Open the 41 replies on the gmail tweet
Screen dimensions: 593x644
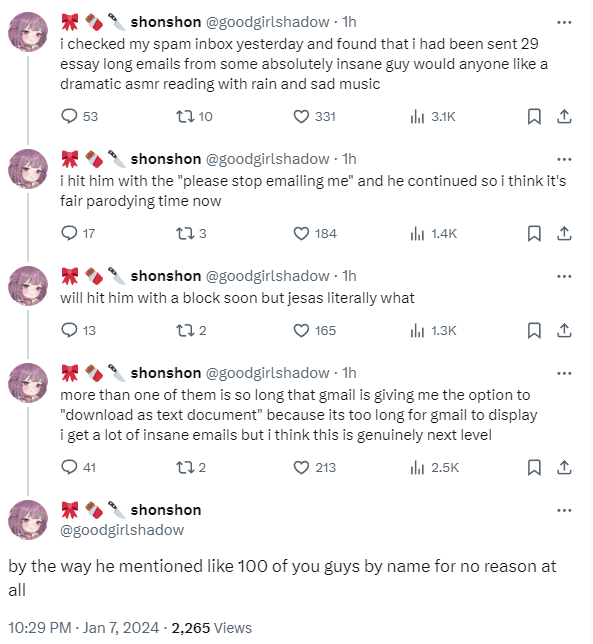pos(78,468)
